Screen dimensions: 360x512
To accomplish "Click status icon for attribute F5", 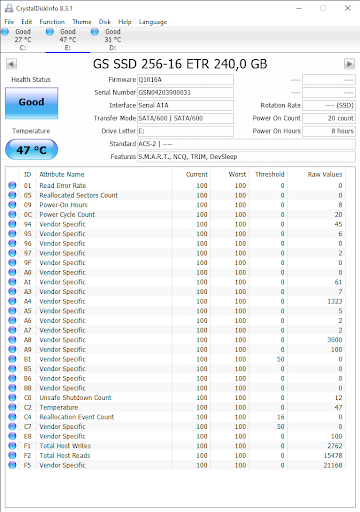I will click(x=12, y=465).
